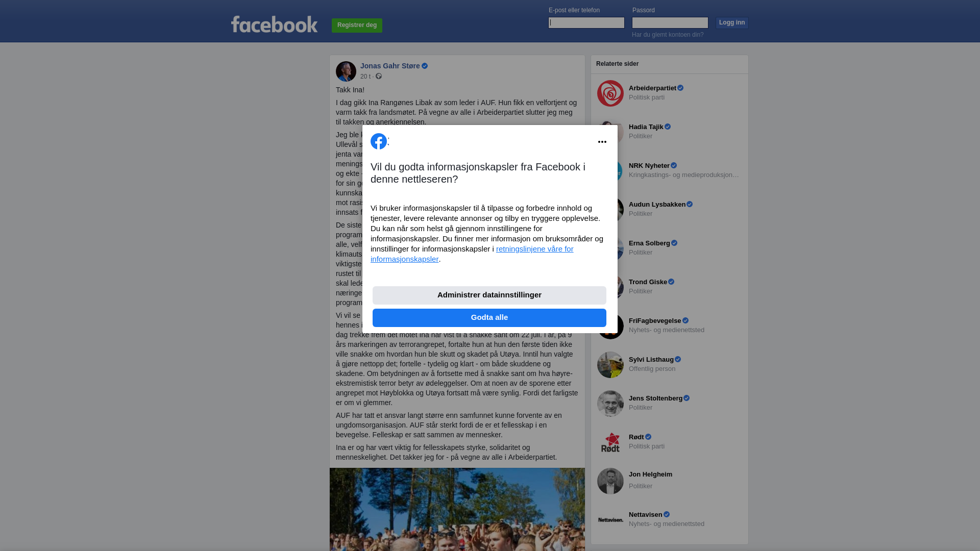Open the post's crowd photo
Image resolution: width=980 pixels, height=551 pixels.
pos(457,509)
